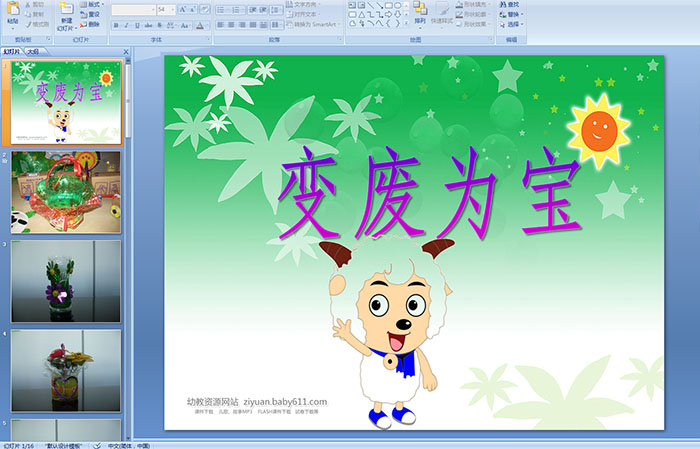Clear all formatting eraser icon
Viewport: 700px width, 449px height.
(204, 9)
